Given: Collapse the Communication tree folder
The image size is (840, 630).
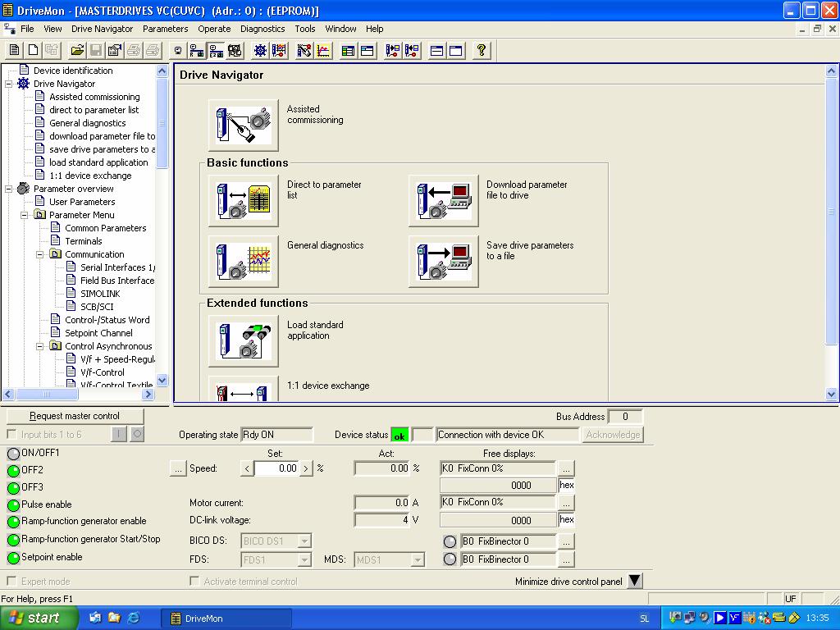Looking at the screenshot, I should (x=39, y=254).
